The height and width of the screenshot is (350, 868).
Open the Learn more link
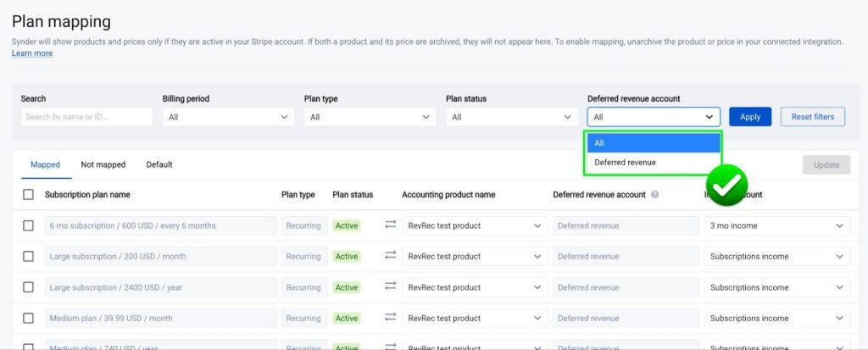tap(32, 53)
